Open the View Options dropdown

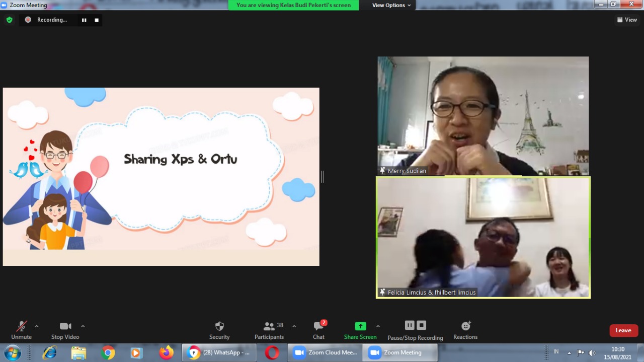tap(391, 5)
